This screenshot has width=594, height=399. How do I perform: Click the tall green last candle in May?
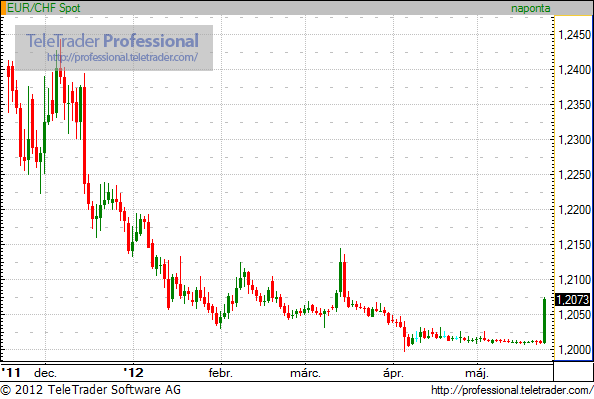point(544,321)
